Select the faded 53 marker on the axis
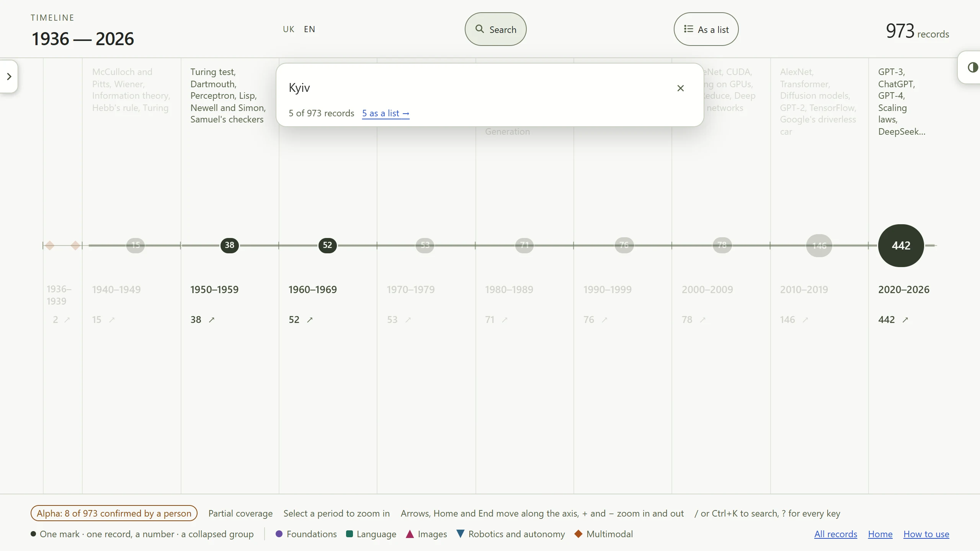Image resolution: width=980 pixels, height=551 pixels. pyautogui.click(x=425, y=245)
